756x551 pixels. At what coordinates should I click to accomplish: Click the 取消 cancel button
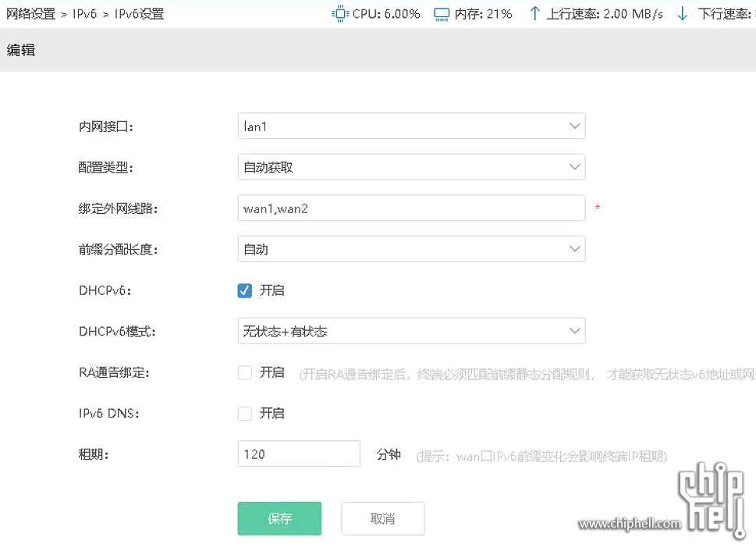pos(382,518)
